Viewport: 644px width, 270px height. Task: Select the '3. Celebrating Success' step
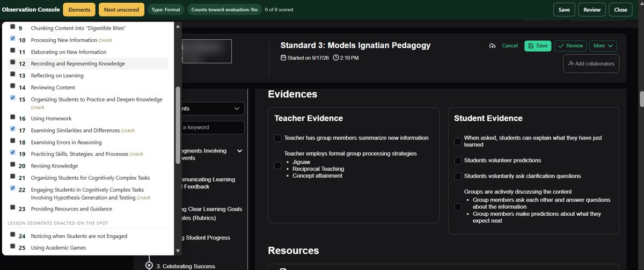186,266
